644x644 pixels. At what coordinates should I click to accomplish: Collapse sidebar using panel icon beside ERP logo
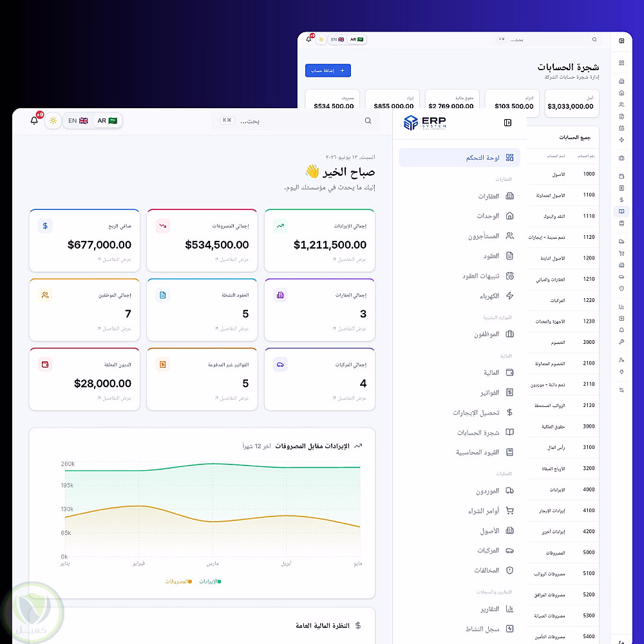[507, 122]
